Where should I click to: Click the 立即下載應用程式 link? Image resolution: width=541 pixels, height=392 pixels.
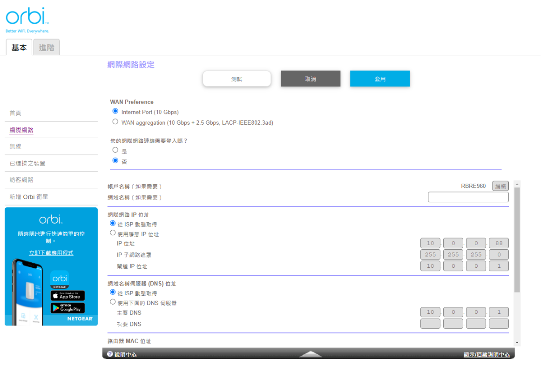(x=51, y=252)
